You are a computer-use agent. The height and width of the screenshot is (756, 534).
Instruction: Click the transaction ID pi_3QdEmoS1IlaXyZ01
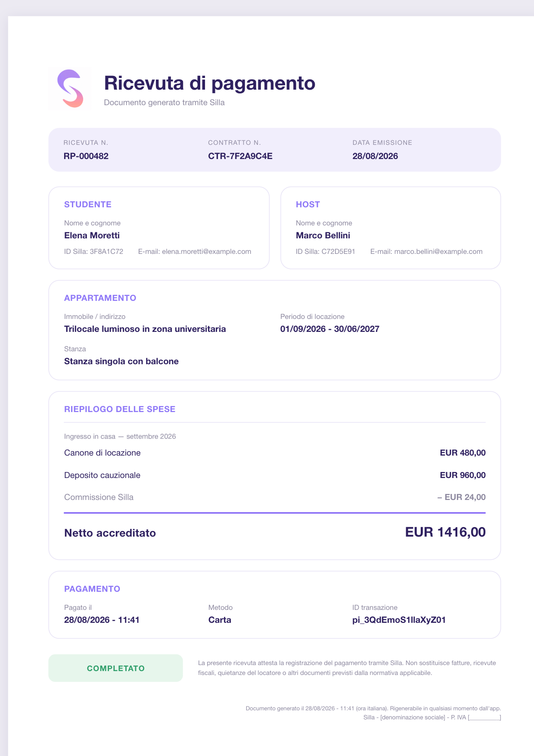[x=399, y=620]
